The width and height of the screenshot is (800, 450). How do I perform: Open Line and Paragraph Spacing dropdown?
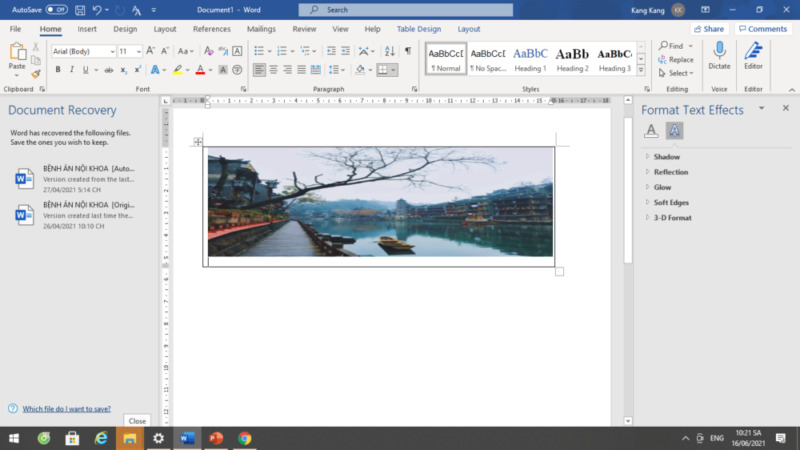click(x=337, y=70)
